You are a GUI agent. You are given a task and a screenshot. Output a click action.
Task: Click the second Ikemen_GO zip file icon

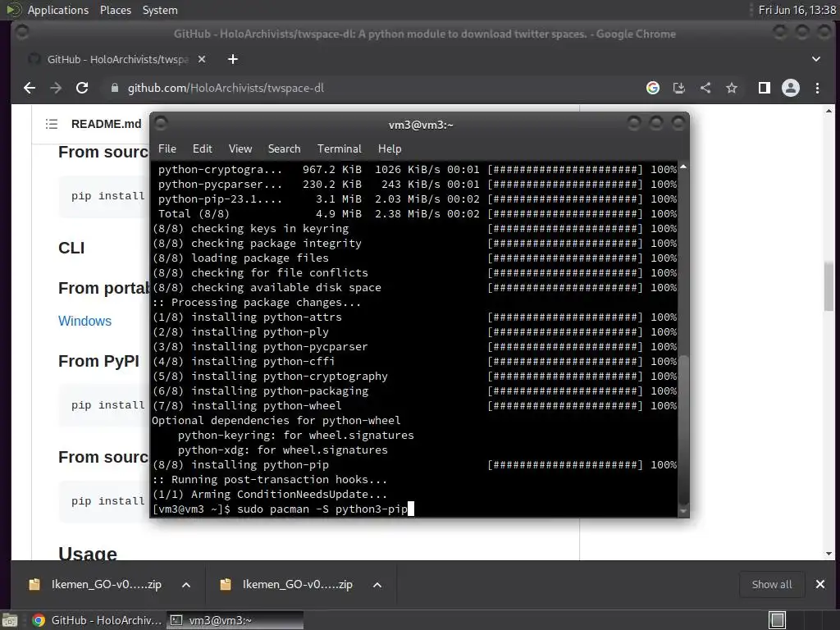226,584
